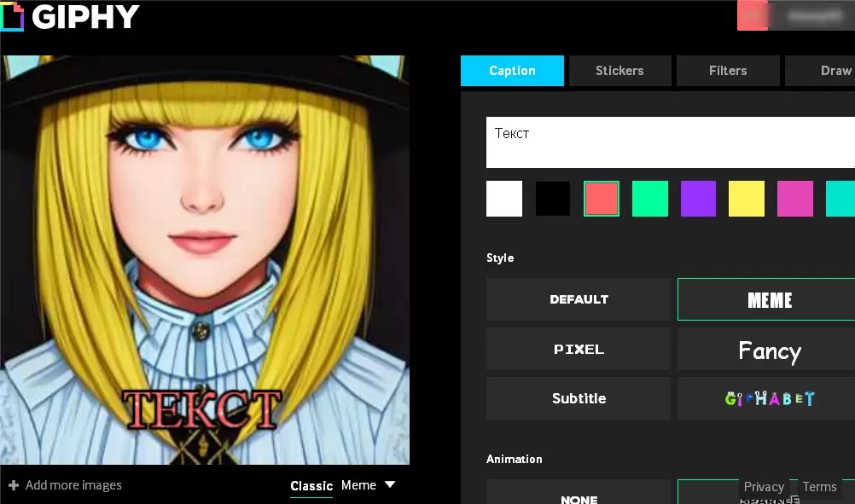Switch to the Stickers tab
Screen dimensions: 855x504
point(619,71)
